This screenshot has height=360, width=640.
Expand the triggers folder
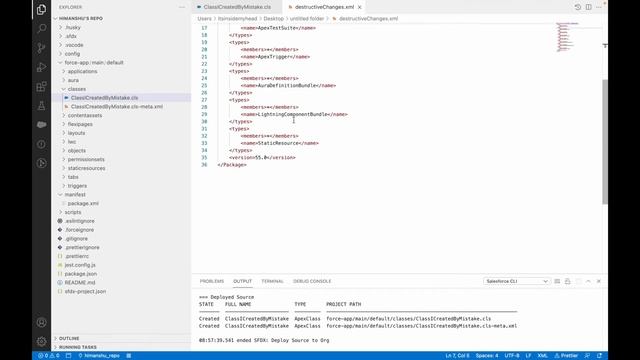(x=77, y=186)
